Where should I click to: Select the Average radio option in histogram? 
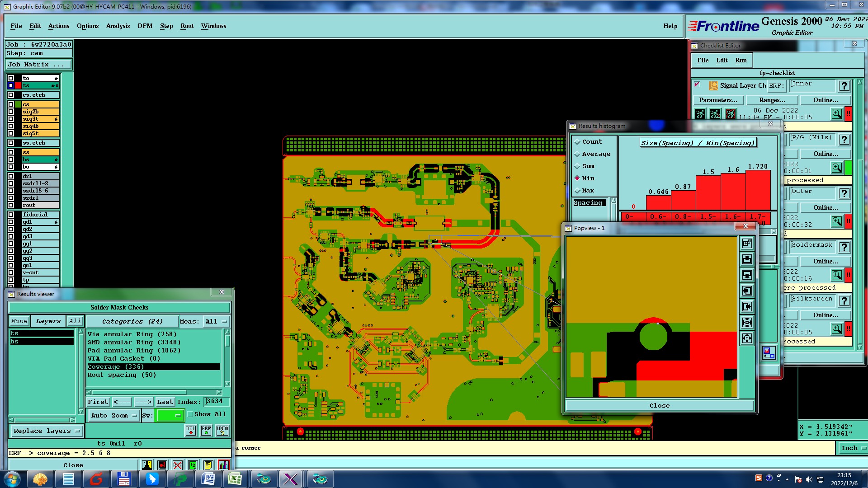[x=577, y=154]
